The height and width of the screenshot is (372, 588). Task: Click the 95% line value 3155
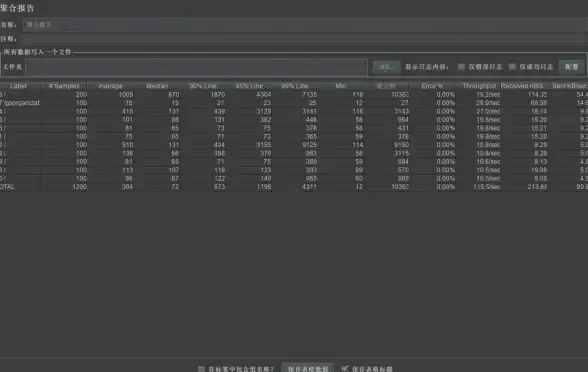(x=264, y=145)
